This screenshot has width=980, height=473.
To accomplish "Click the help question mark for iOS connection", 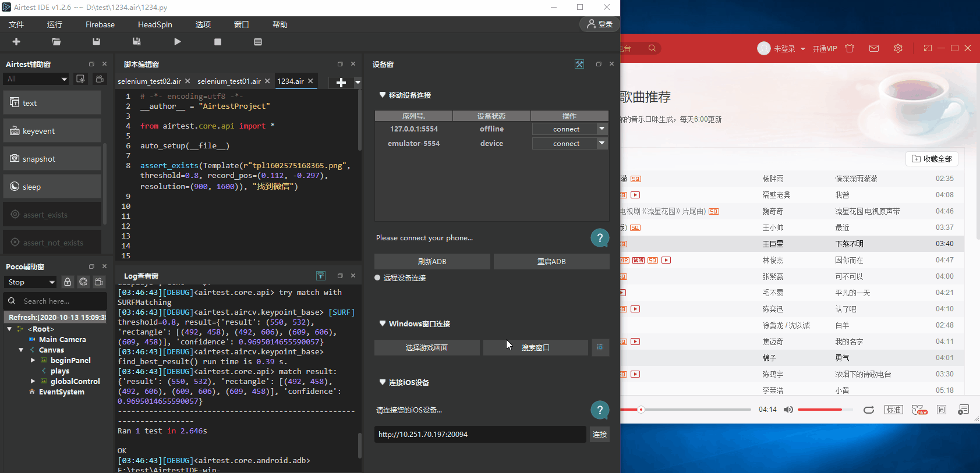I will tap(600, 410).
